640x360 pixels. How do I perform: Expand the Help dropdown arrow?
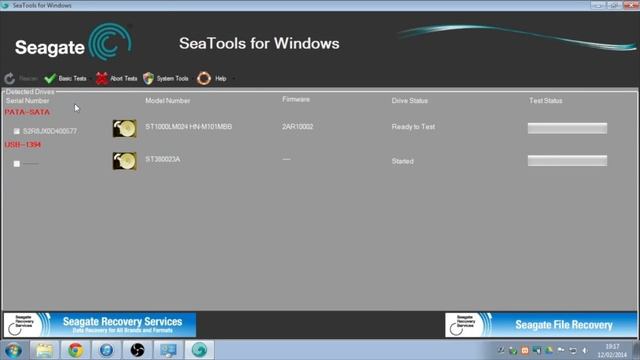233,78
